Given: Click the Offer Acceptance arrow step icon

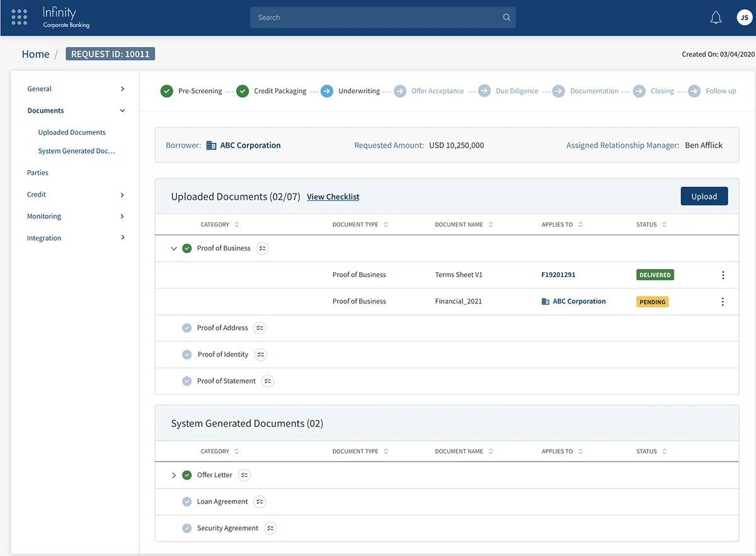Looking at the screenshot, I should [400, 91].
